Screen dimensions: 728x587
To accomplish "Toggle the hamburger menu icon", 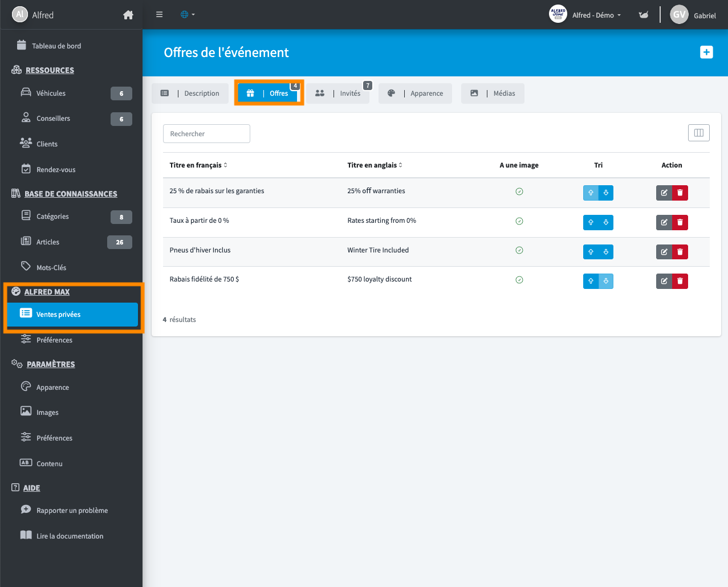I will point(160,15).
